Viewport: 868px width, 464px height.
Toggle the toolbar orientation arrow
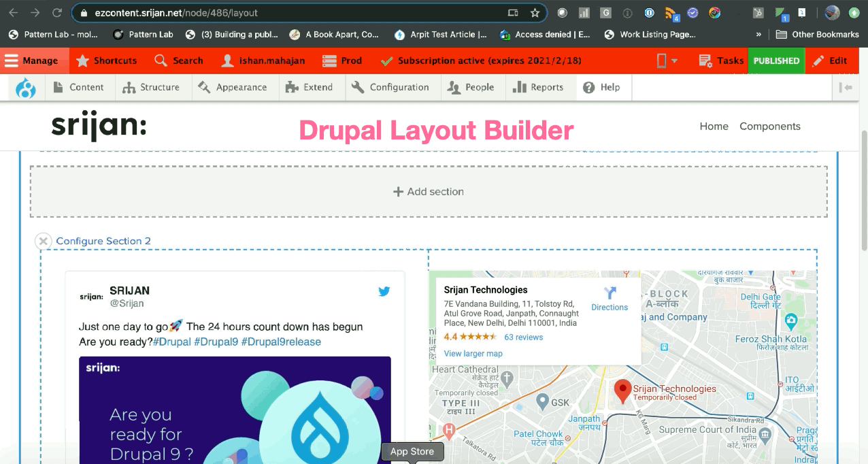click(846, 87)
